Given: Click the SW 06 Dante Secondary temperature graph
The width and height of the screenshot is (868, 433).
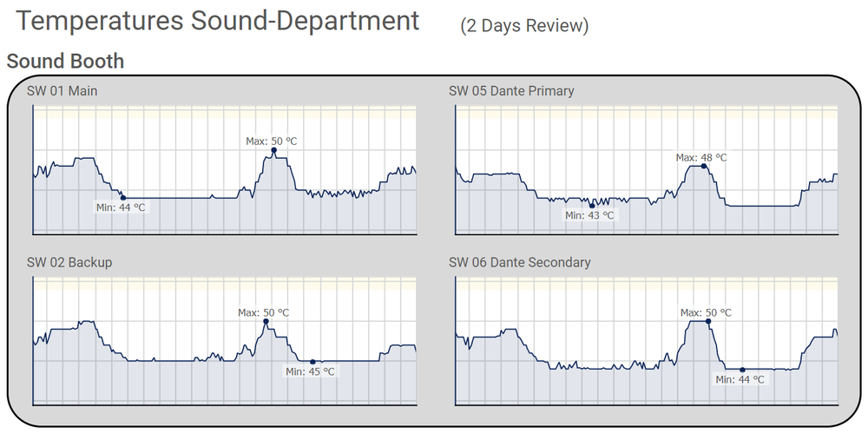Looking at the screenshot, I should (x=646, y=341).
